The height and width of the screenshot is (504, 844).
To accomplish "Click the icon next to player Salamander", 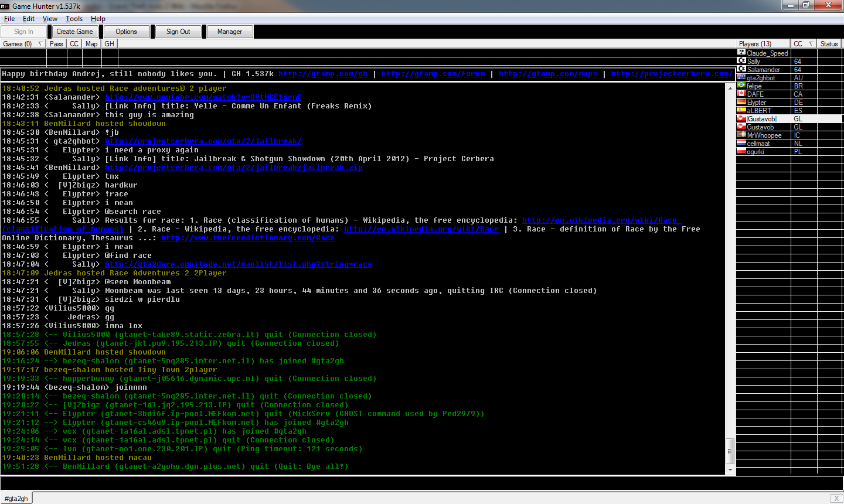I will 741,69.
